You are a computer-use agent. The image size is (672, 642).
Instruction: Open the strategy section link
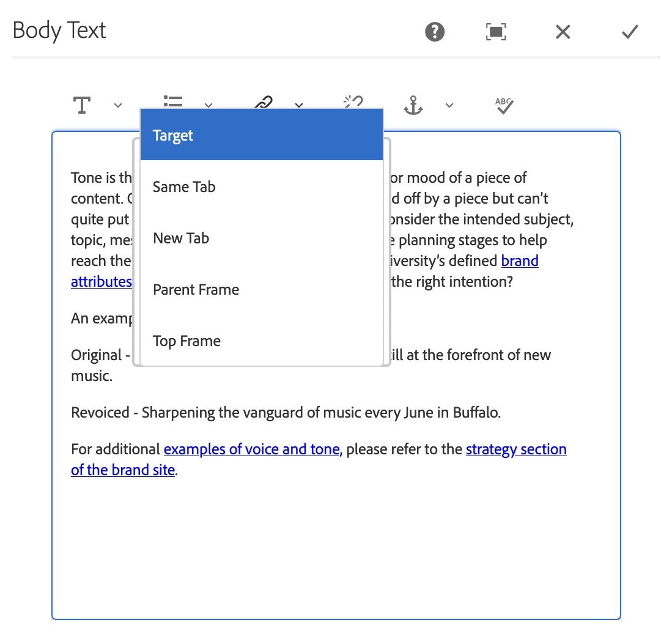tap(515, 449)
